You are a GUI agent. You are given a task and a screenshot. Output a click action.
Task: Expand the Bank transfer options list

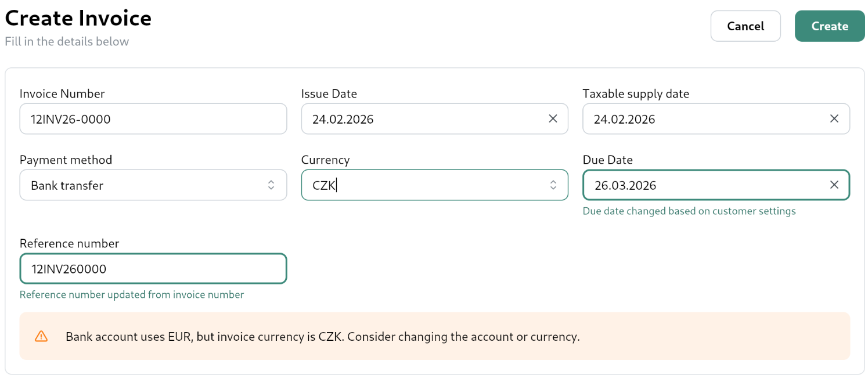tap(153, 185)
